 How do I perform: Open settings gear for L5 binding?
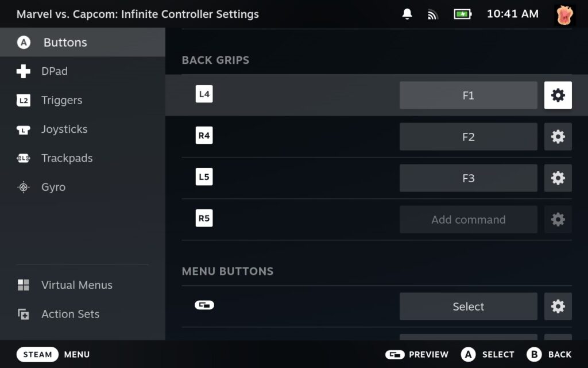(558, 178)
